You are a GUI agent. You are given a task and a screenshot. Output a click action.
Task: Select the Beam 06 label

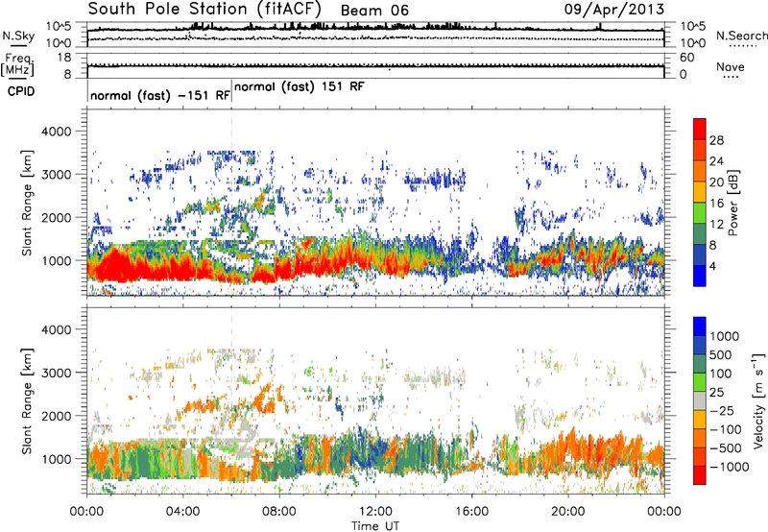click(374, 11)
